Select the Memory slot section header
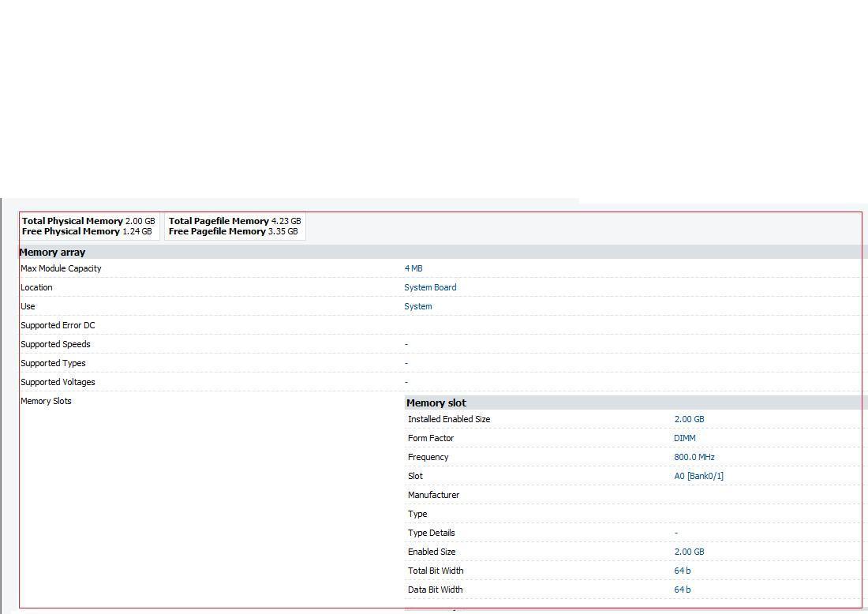The image size is (868, 614). [x=436, y=402]
